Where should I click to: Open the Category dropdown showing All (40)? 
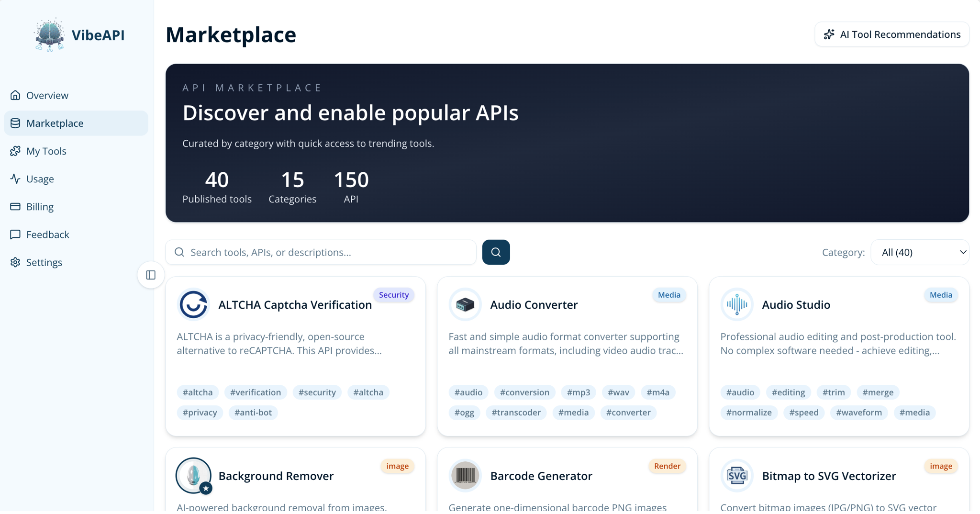click(x=920, y=252)
